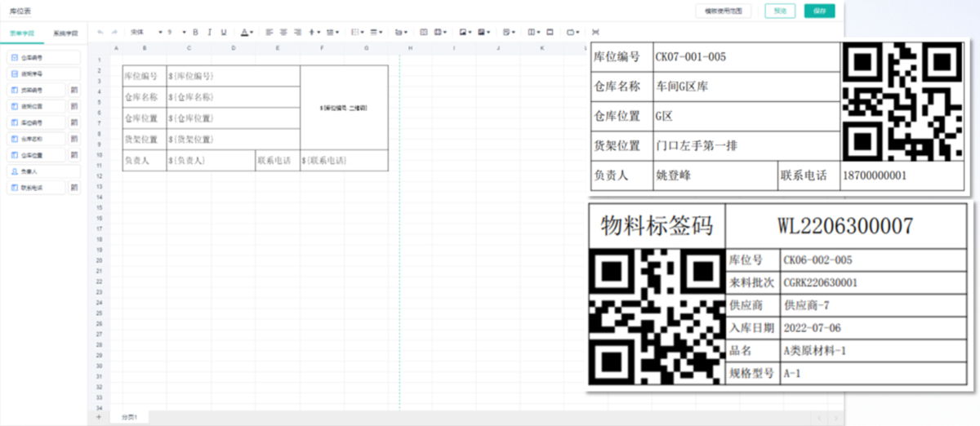Align cell text to the right
The image size is (980, 426).
tap(297, 32)
